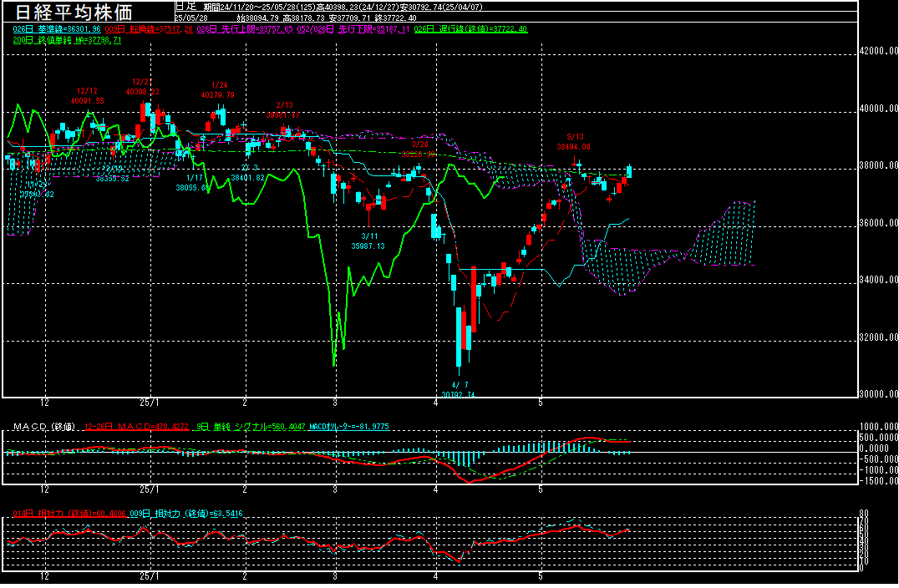Select the 009日 転換線=37517.28 legend entry
The width and height of the screenshot is (899, 588).
tap(149, 29)
